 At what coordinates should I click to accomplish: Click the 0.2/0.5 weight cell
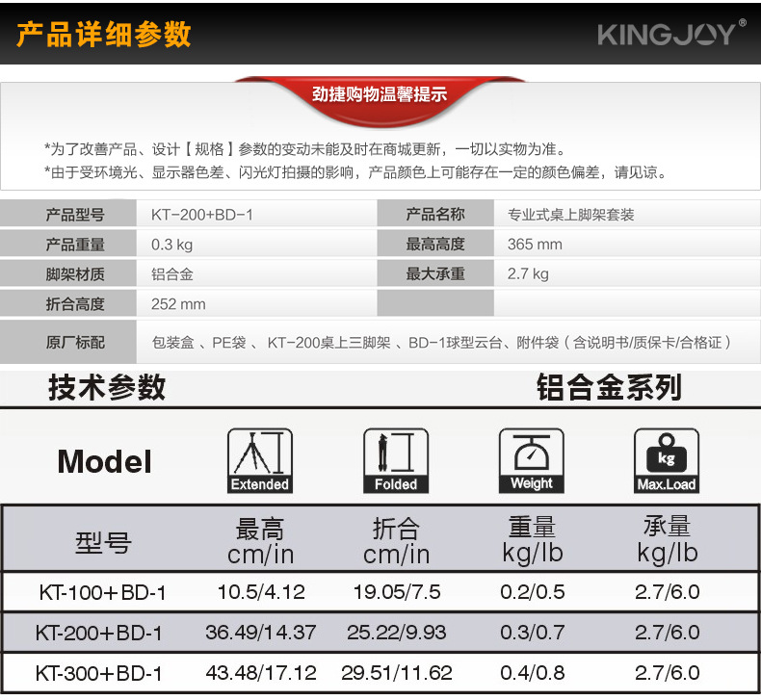533,592
